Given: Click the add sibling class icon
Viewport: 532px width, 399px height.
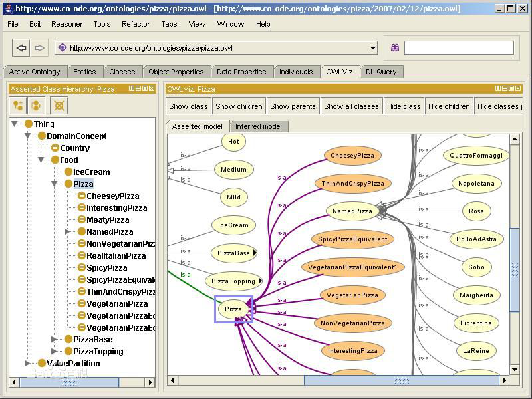Looking at the screenshot, I should click(x=37, y=106).
